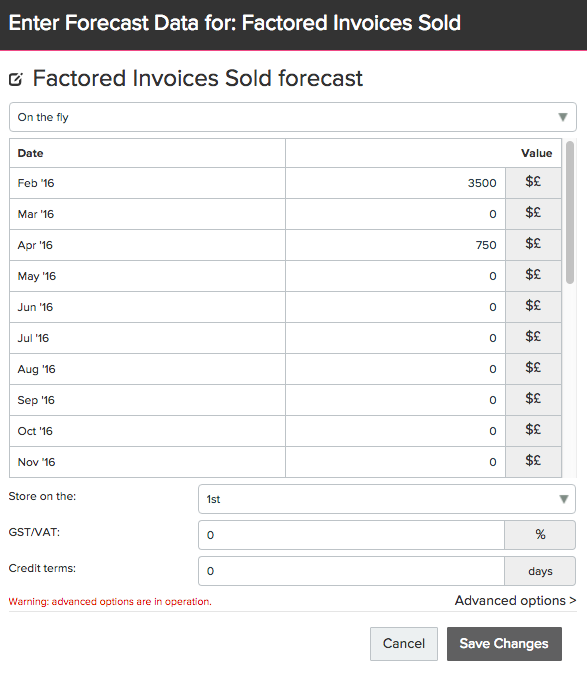Select the Jun '16 value field

396,307
